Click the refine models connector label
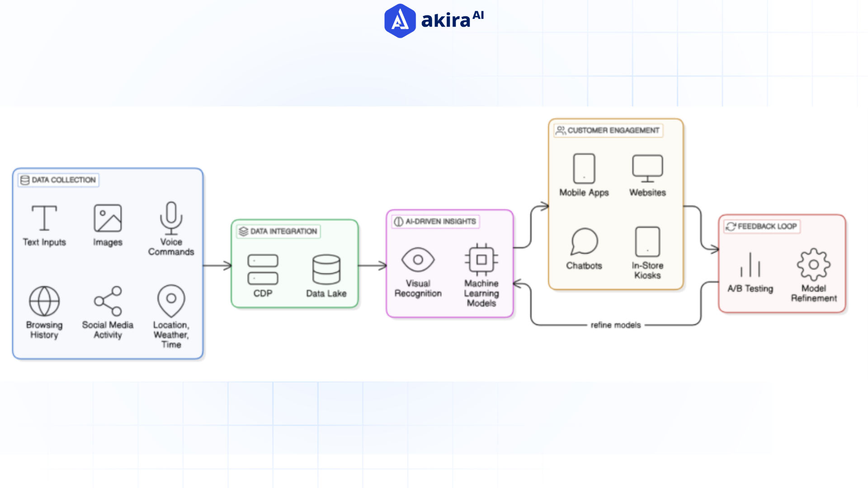The image size is (868, 488). (616, 324)
